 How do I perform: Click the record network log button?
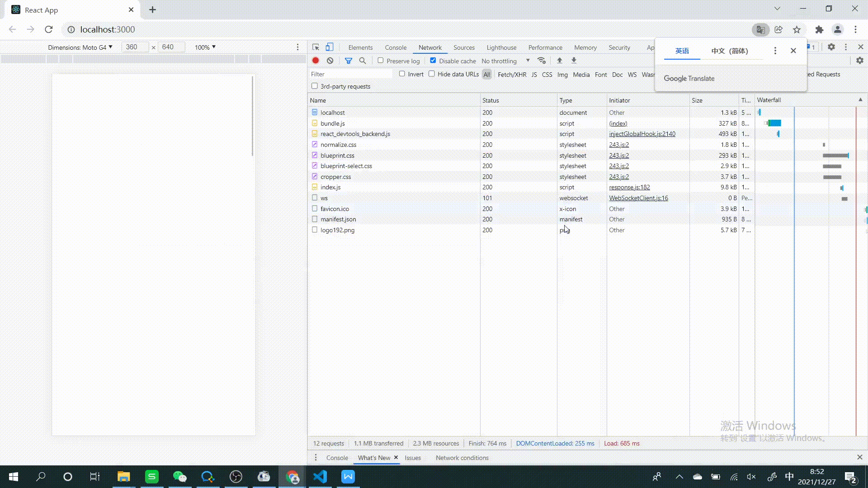316,61
